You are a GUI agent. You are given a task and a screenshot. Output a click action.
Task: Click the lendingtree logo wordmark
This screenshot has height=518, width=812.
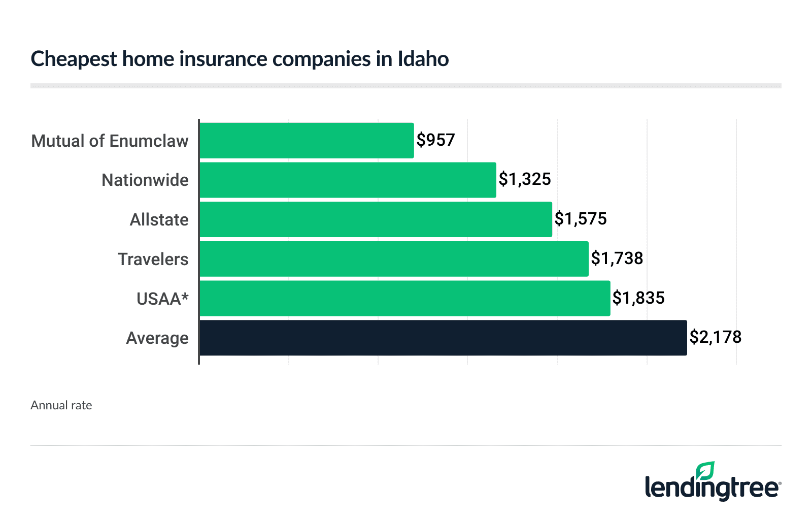click(712, 489)
